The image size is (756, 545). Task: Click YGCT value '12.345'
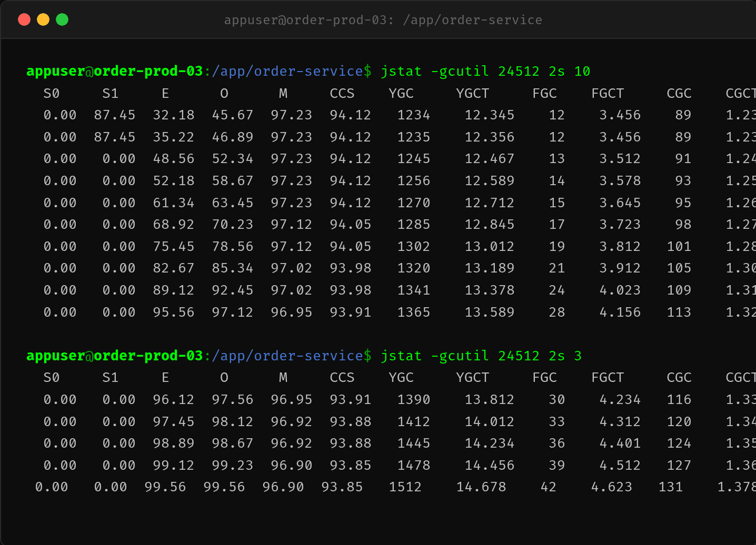pos(490,115)
